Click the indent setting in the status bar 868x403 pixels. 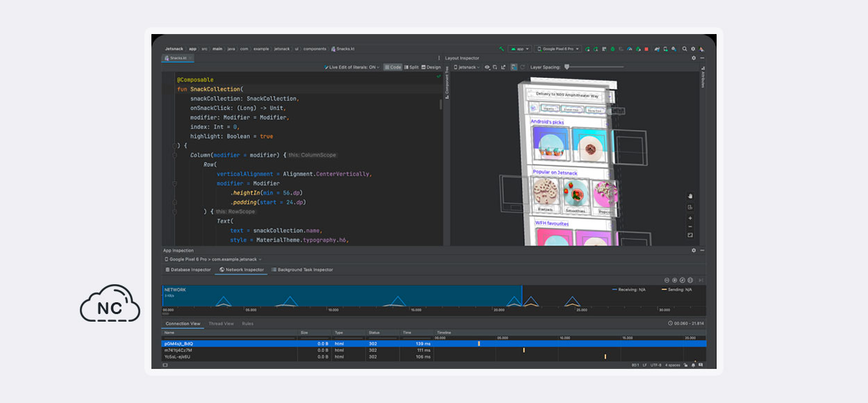point(673,365)
